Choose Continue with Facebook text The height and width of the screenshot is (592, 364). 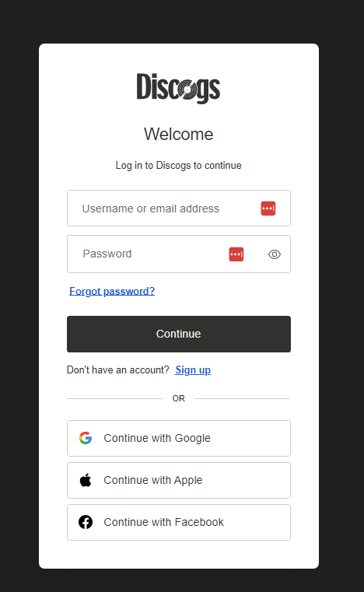(x=163, y=522)
